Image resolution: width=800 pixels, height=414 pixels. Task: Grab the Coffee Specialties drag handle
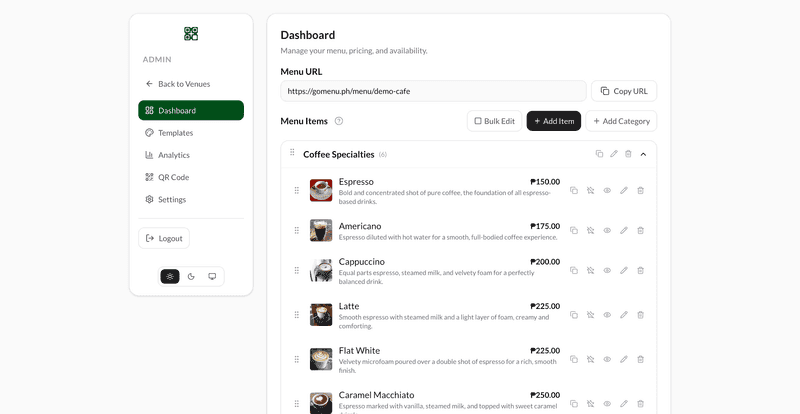pyautogui.click(x=292, y=152)
